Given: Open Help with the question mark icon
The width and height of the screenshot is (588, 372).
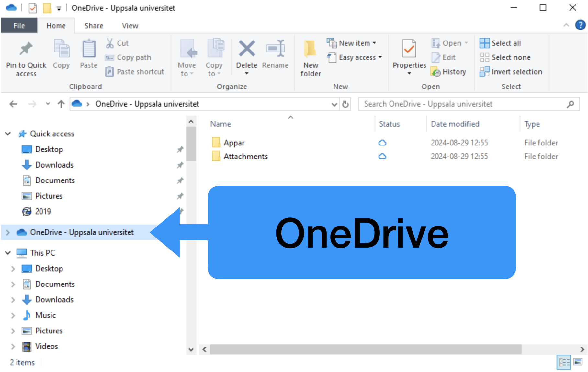Looking at the screenshot, I should 580,25.
